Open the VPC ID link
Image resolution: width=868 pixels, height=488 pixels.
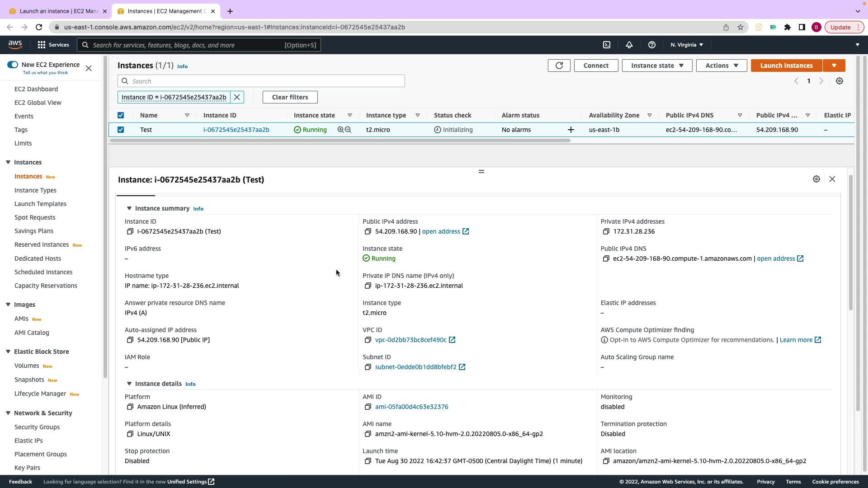pyautogui.click(x=410, y=340)
